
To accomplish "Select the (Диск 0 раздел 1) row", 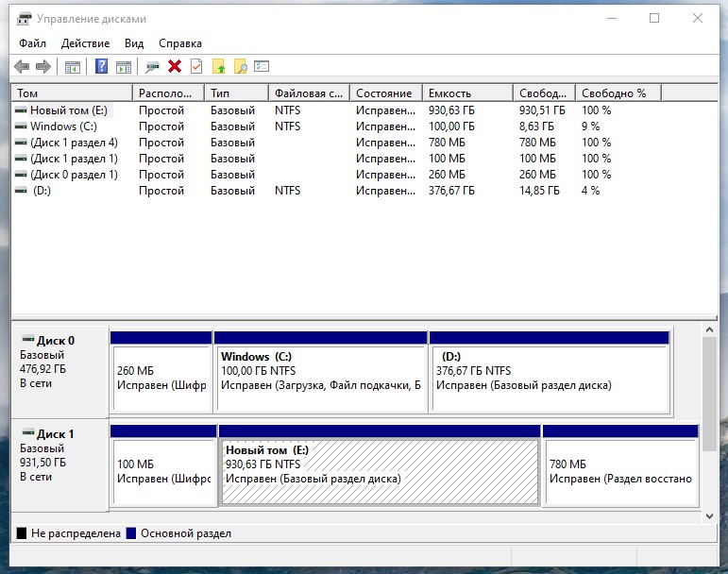I will click(x=364, y=175).
